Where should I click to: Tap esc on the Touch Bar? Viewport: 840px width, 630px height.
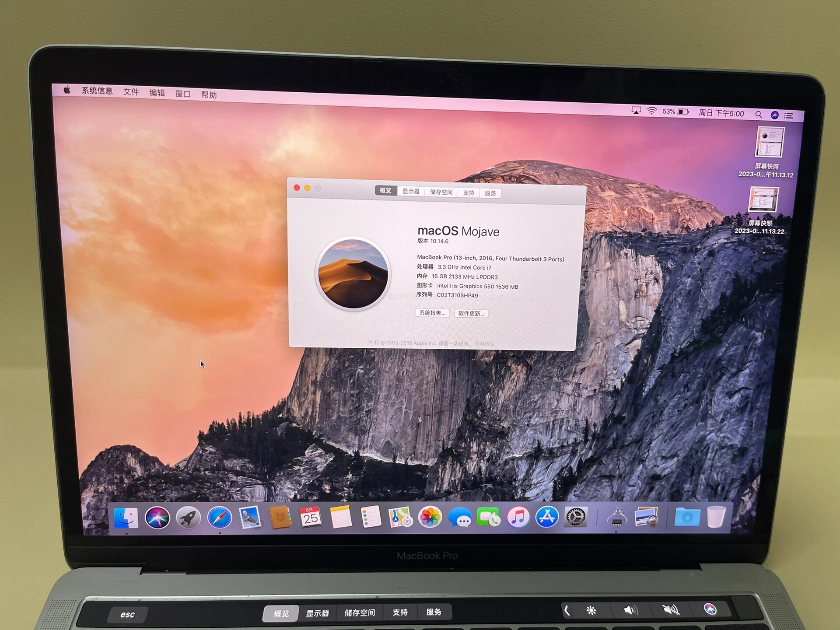(x=128, y=614)
